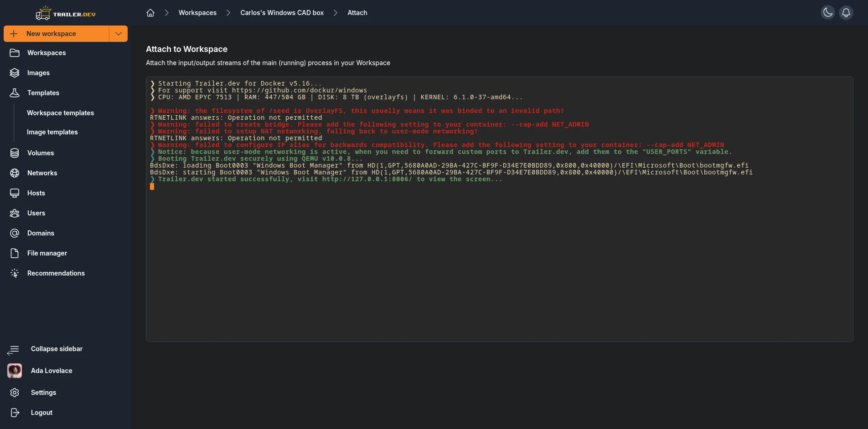Click "BdsDxe: starting Boot0003" line

coord(451,172)
